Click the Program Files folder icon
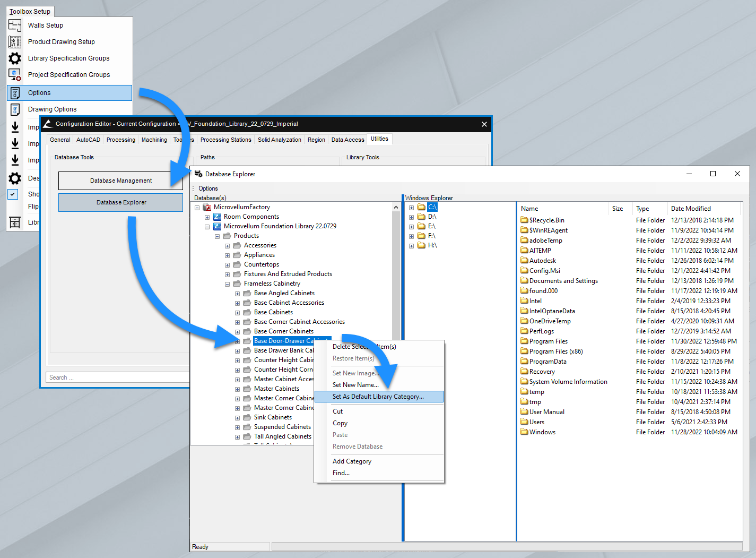756x558 pixels. [x=524, y=341]
